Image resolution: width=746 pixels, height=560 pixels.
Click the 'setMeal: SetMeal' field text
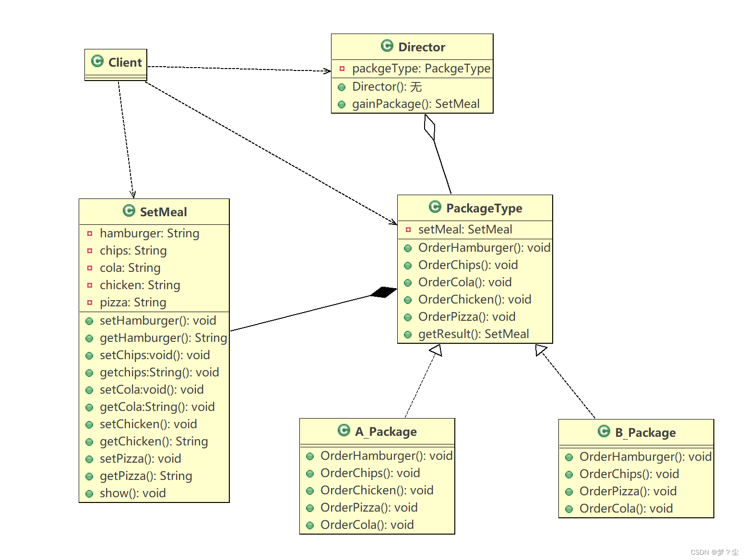click(465, 230)
